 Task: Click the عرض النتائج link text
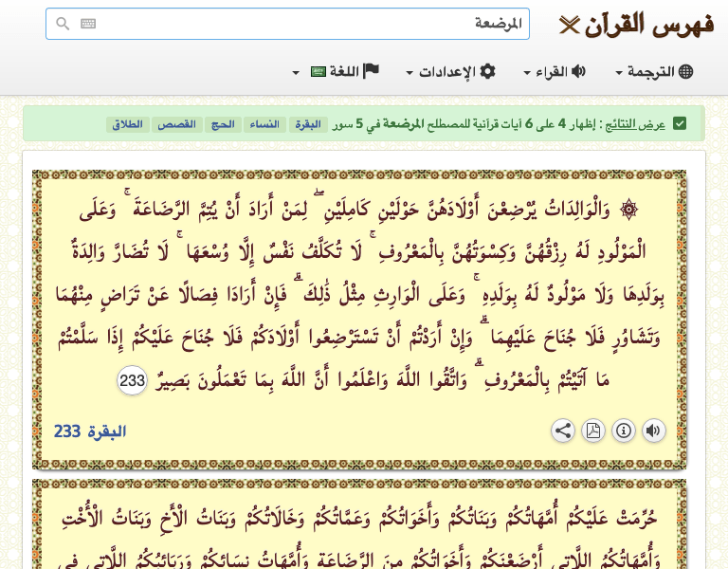[x=635, y=124]
